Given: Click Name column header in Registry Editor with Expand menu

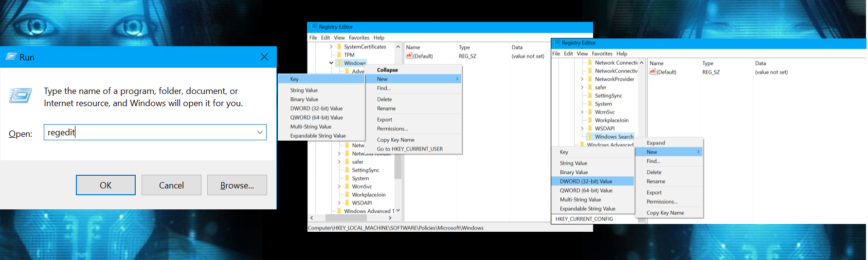Looking at the screenshot, I should point(656,63).
